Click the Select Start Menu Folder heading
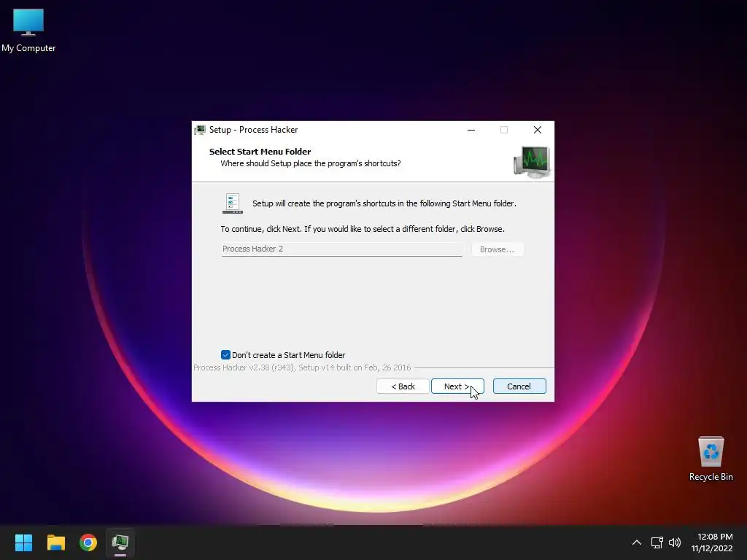This screenshot has width=747, height=560. [260, 152]
